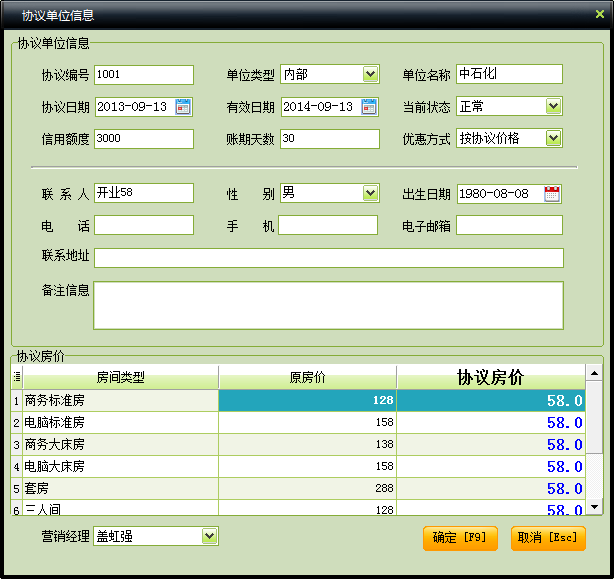Viewport: 614px width, 579px height.
Task: Click row number 2 header
Action: (16, 422)
